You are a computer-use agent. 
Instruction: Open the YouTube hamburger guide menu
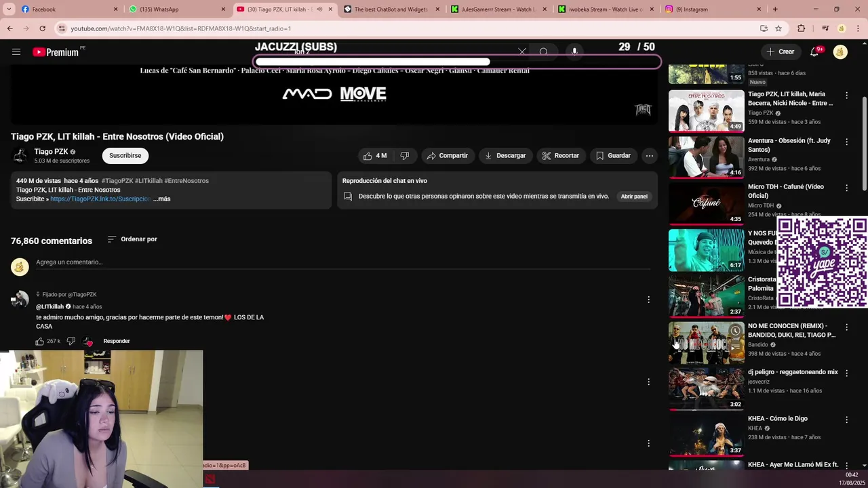coord(16,52)
